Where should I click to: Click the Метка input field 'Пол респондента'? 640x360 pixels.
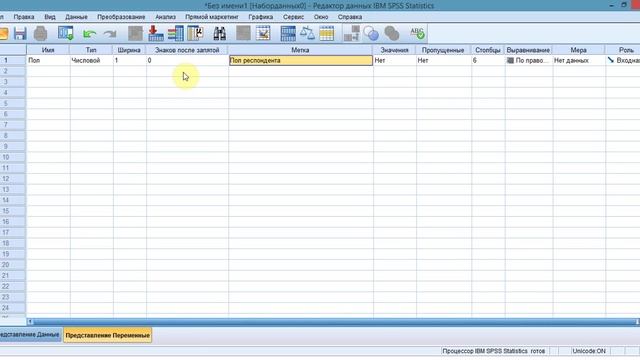tap(301, 60)
